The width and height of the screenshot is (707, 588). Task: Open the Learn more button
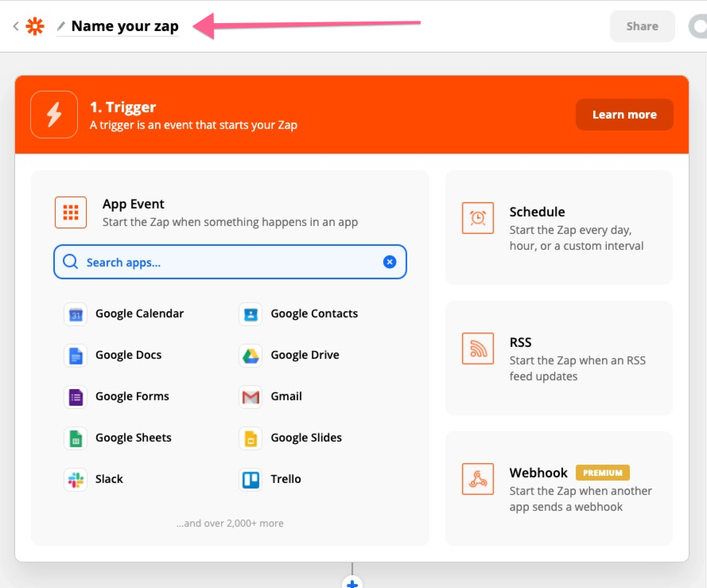point(624,115)
